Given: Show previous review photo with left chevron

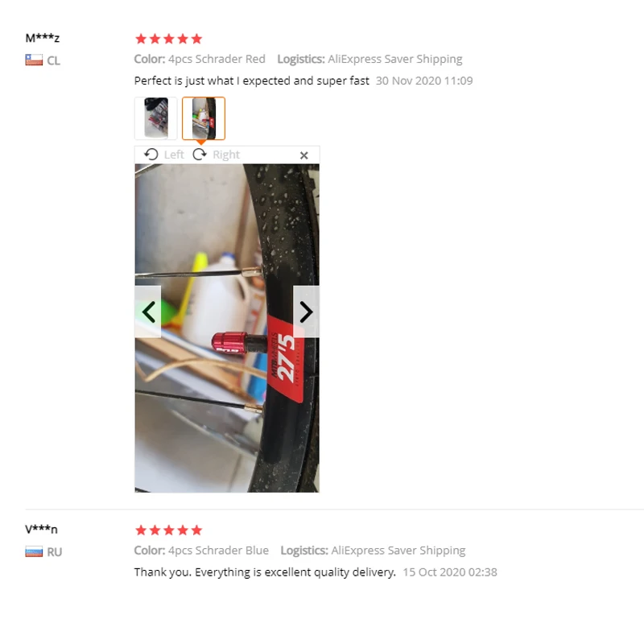Looking at the screenshot, I should (148, 312).
